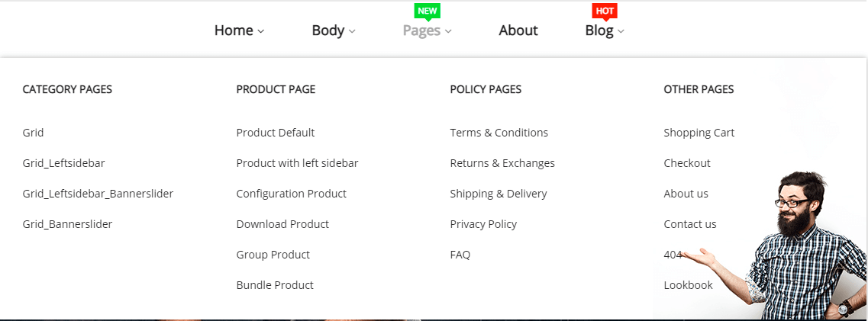Click the red HOT badge above Blog
This screenshot has height=321, width=868.
point(605,11)
